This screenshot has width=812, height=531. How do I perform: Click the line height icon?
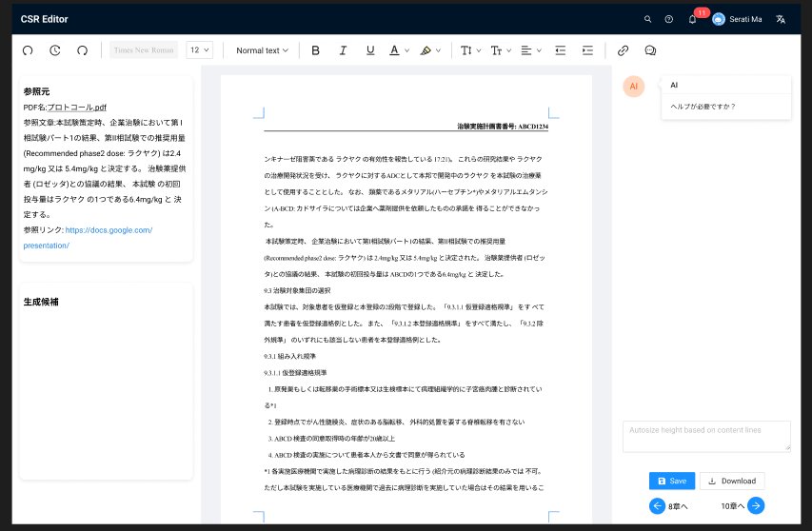point(466,50)
